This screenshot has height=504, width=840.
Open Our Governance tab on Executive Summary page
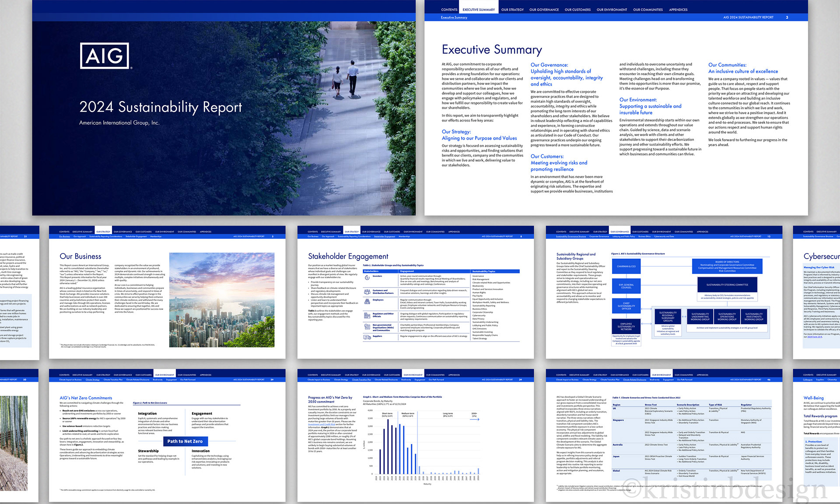(x=544, y=10)
